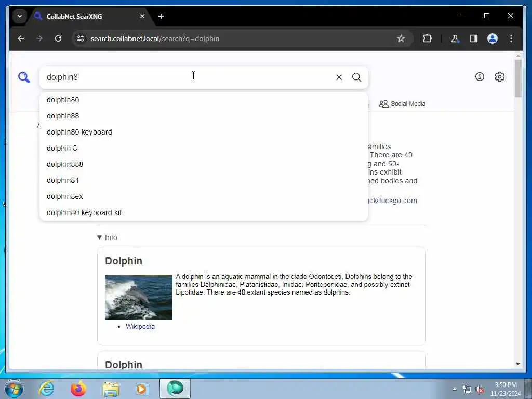Select the dolphin81 suggestion
The width and height of the screenshot is (532, 399).
(204, 180)
